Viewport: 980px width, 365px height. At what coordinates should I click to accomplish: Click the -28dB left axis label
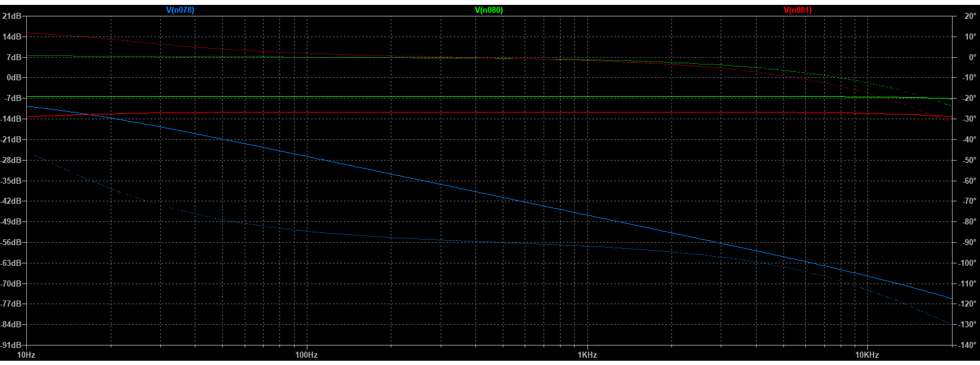[x=12, y=161]
